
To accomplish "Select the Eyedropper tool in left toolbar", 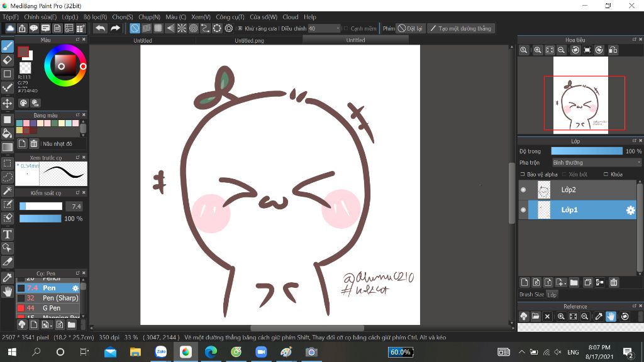I will [x=8, y=278].
